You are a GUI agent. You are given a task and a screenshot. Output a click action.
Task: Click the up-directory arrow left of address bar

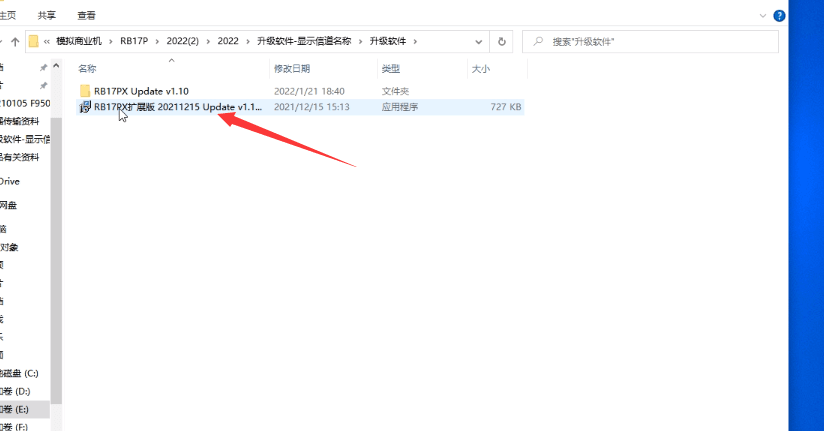click(x=14, y=42)
